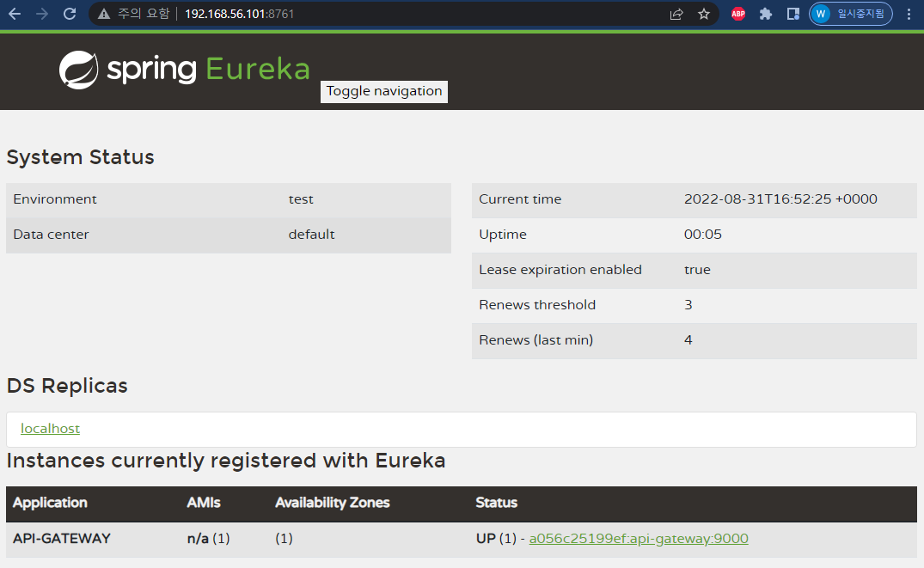Click the Data center label
This screenshot has height=568, width=924.
pos(51,235)
